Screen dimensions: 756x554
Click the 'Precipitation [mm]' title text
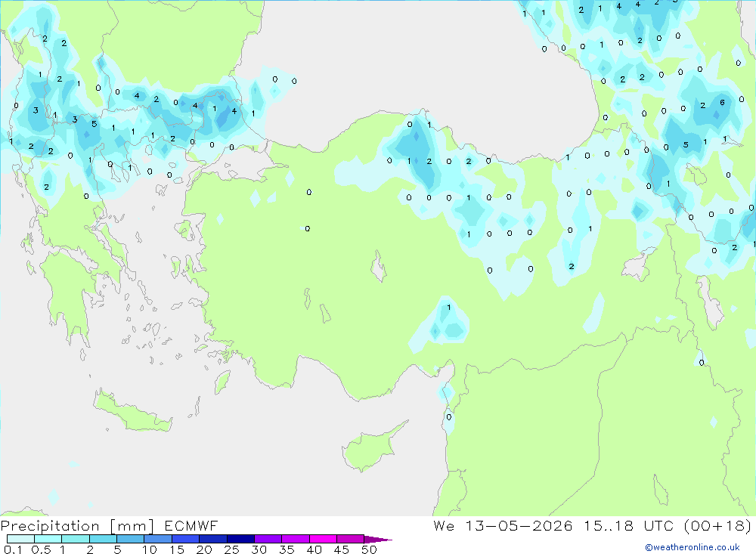tap(77, 526)
